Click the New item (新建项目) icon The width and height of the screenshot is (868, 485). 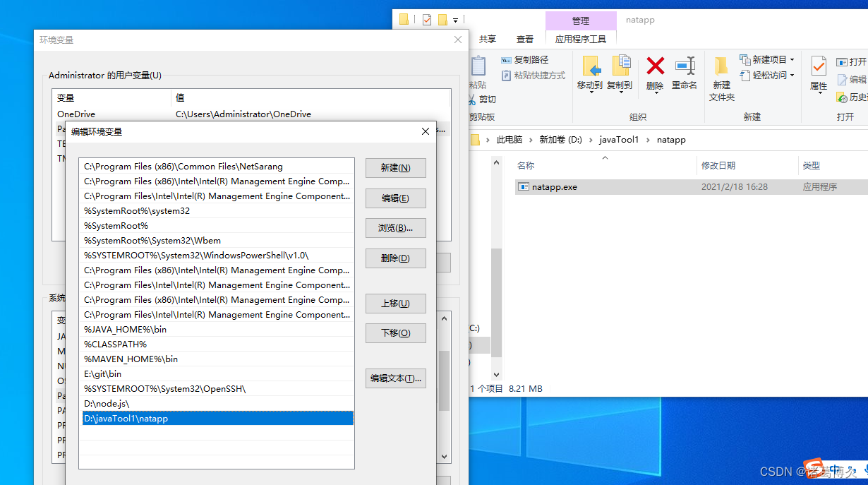pyautogui.click(x=745, y=59)
